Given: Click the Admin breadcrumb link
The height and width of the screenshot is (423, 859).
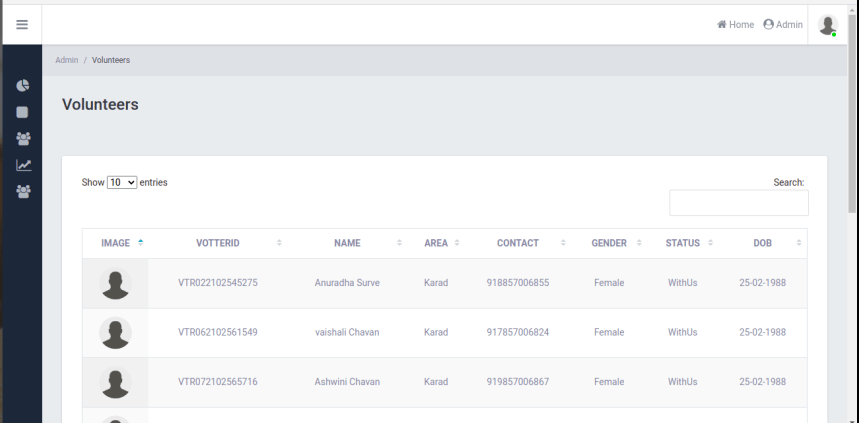Looking at the screenshot, I should point(66,60).
